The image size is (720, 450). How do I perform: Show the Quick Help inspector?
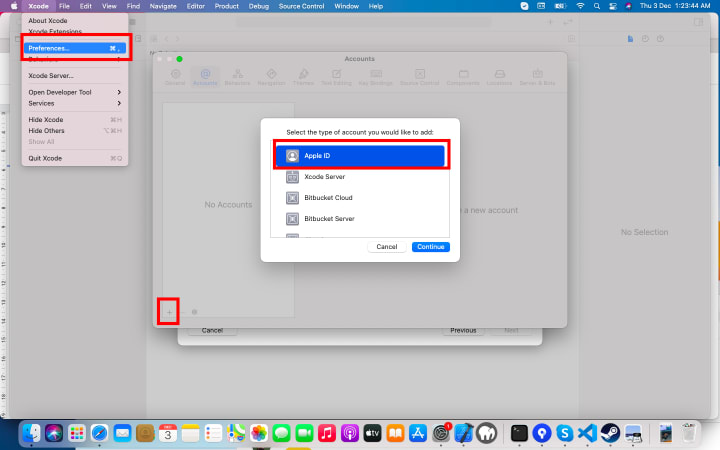660,39
